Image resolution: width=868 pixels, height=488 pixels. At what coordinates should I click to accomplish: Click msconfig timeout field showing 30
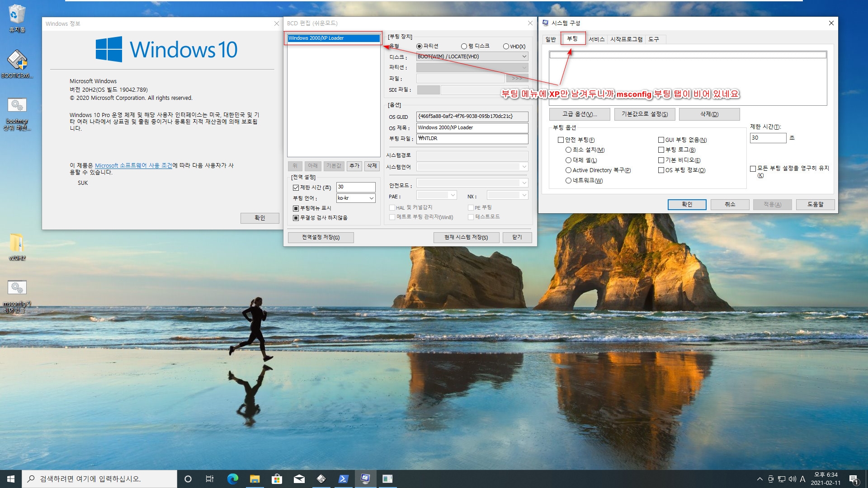tap(768, 138)
